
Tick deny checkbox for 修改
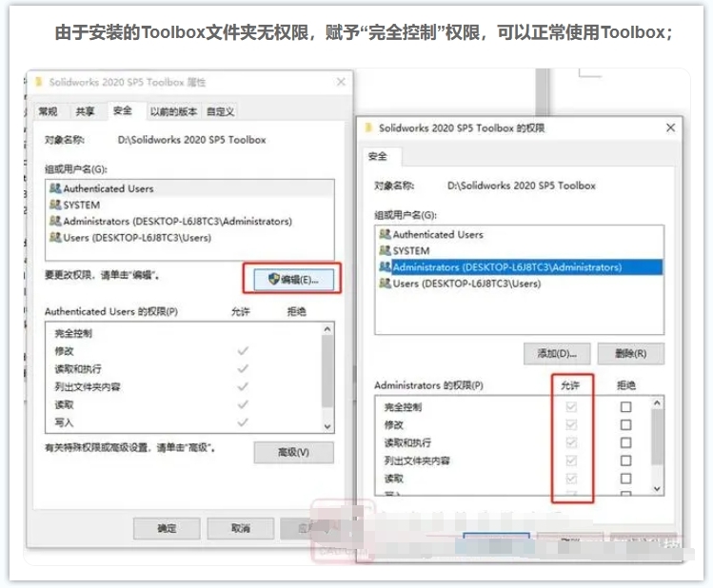pos(625,425)
